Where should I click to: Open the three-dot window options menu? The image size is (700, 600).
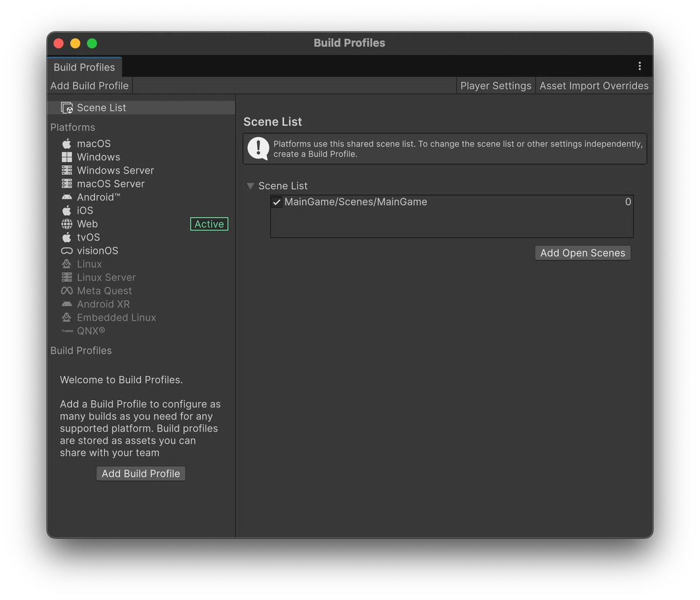click(x=639, y=66)
